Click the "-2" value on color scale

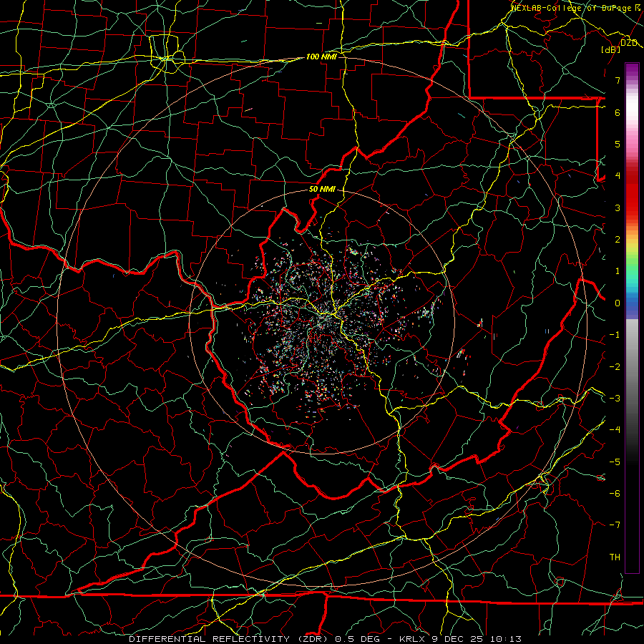(615, 367)
